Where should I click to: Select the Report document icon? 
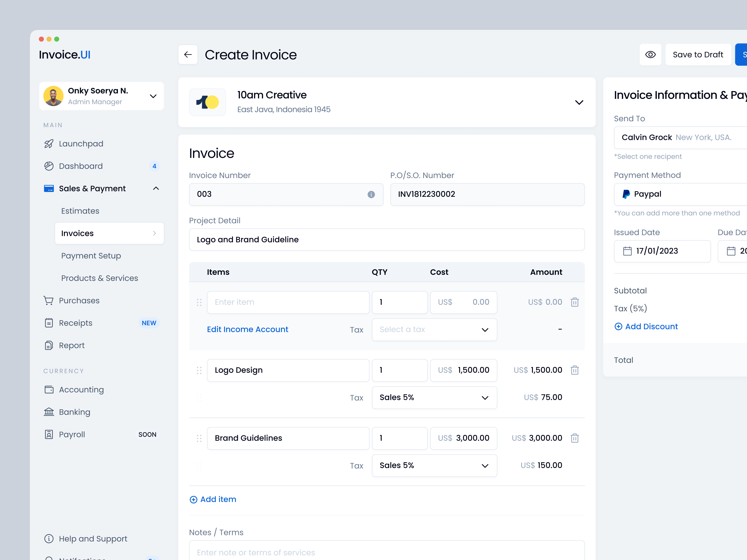pyautogui.click(x=49, y=345)
